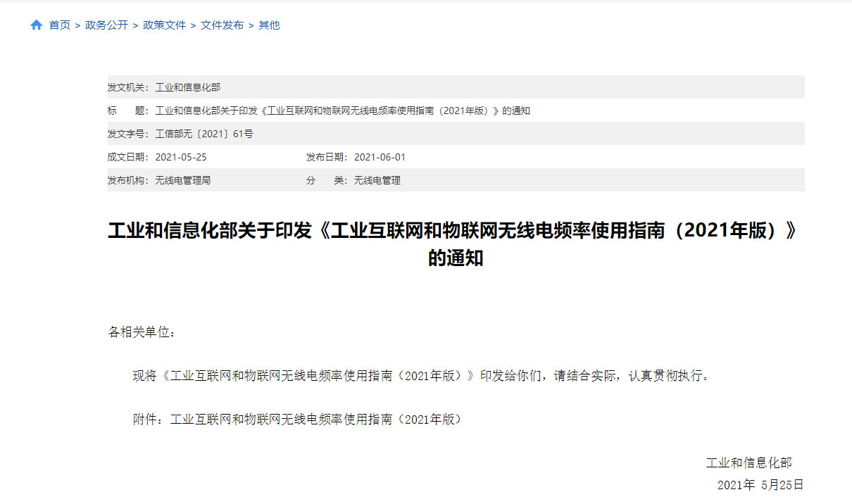Click the 发文字号 label
852x504 pixels.
click(128, 134)
